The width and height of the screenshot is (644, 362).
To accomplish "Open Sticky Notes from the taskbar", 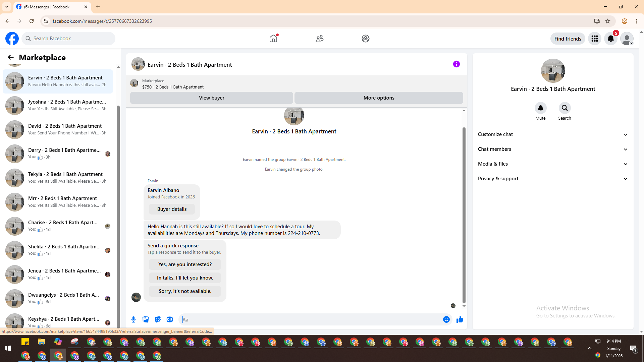I will 25,342.
